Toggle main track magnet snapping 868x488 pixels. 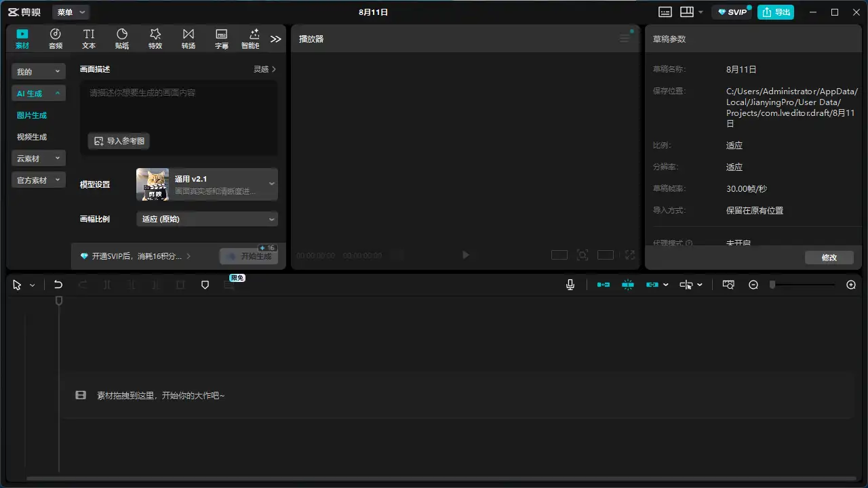coord(603,285)
